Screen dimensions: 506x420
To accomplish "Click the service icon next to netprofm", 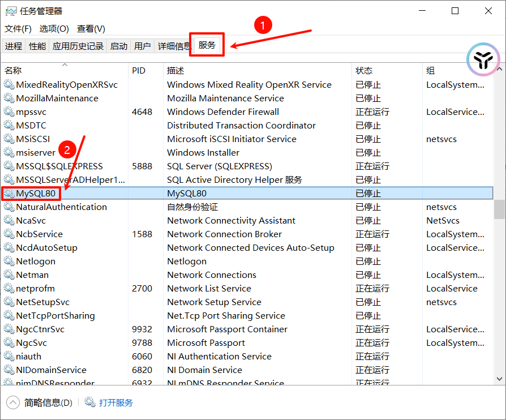I will pos(9,288).
